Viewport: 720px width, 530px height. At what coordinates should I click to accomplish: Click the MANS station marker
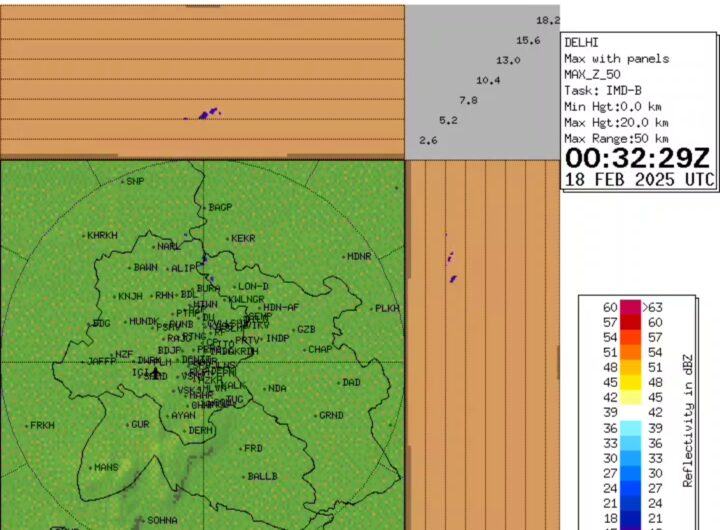coord(91,467)
